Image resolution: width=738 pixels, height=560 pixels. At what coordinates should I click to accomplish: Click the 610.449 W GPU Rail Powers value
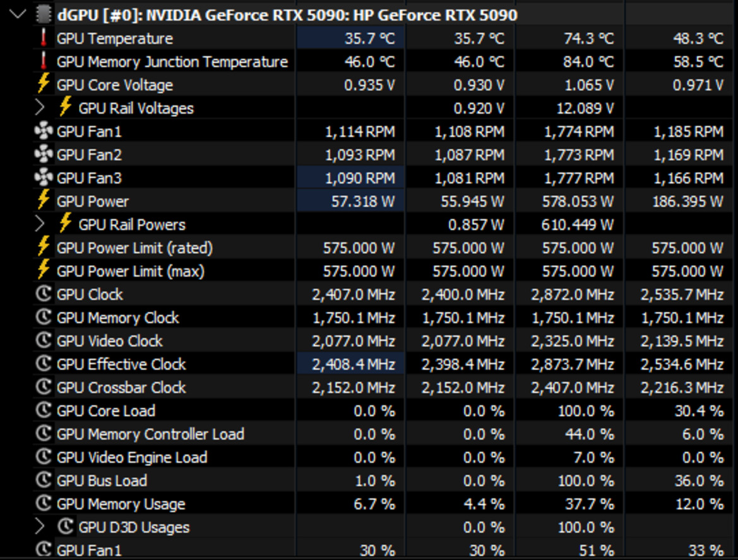(x=578, y=225)
